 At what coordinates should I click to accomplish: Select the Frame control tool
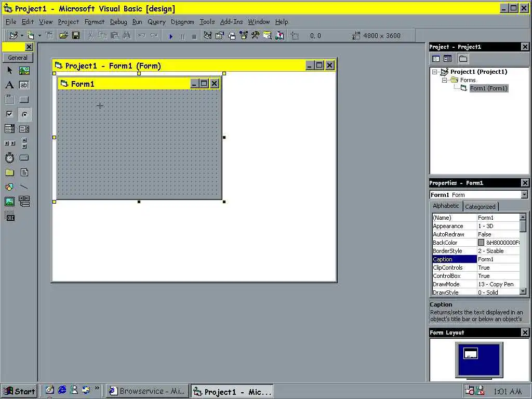[x=9, y=99]
